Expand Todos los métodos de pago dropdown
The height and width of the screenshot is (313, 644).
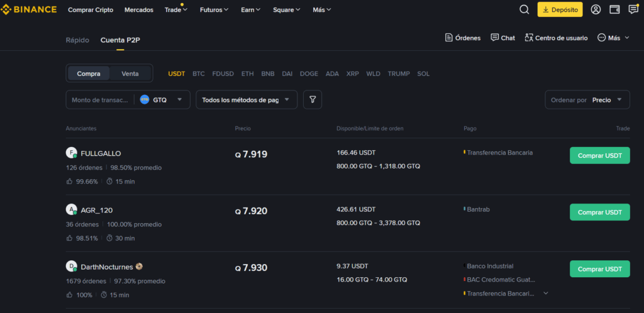[x=247, y=99]
